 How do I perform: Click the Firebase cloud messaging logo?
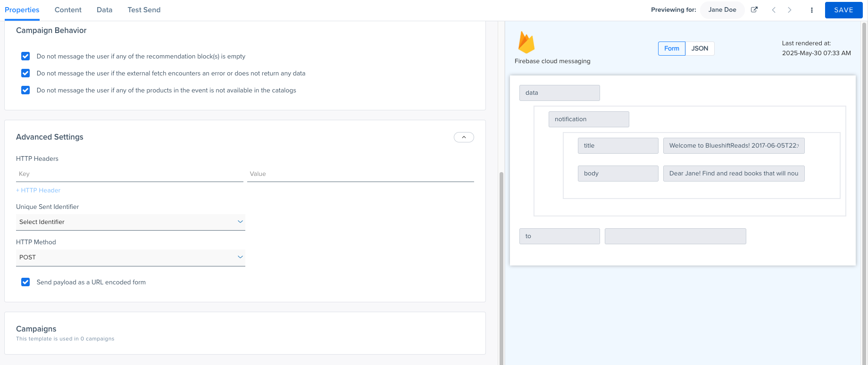[526, 42]
